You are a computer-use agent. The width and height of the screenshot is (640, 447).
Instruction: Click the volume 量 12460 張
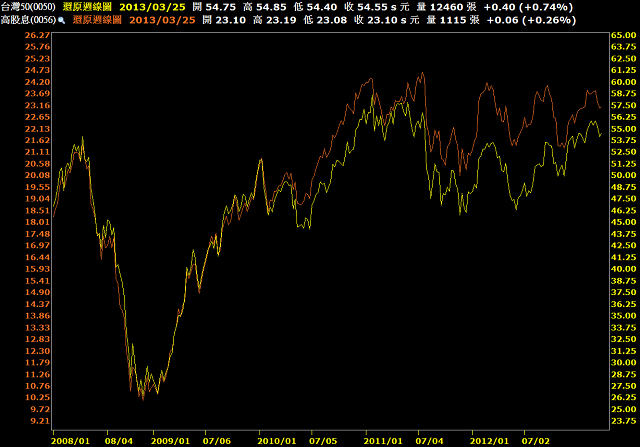(446, 7)
